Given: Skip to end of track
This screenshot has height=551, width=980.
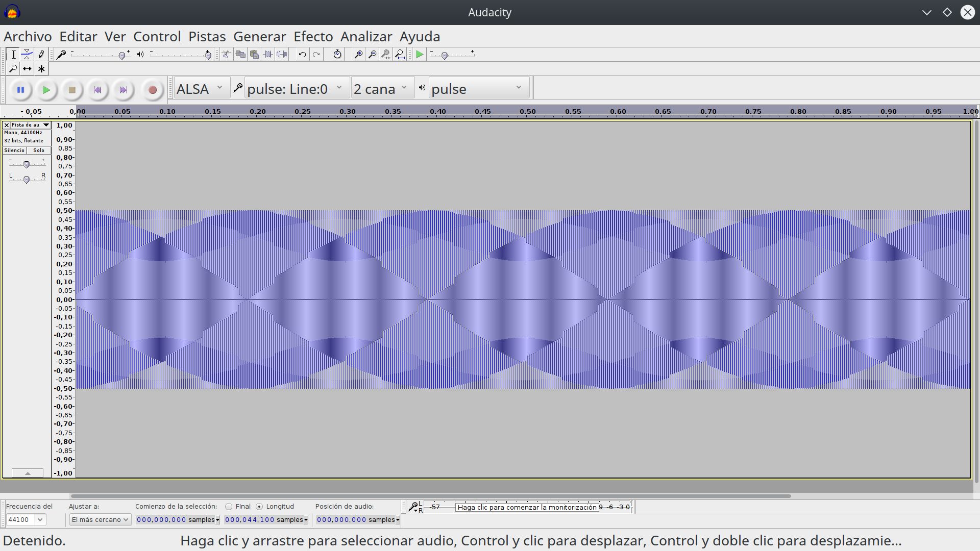Looking at the screenshot, I should (123, 90).
